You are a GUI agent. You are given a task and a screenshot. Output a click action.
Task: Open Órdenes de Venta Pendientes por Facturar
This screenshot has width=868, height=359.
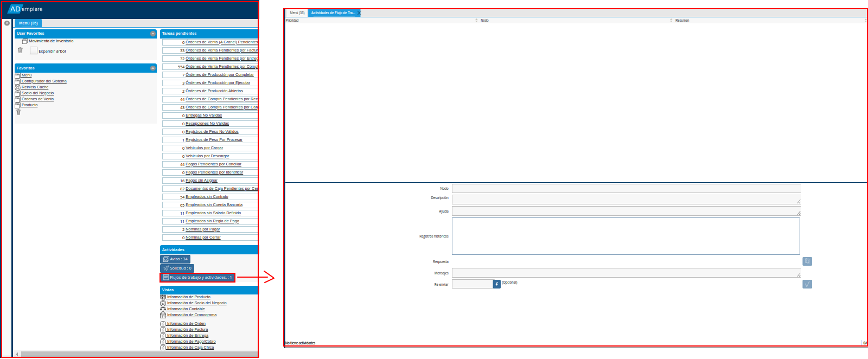222,50
